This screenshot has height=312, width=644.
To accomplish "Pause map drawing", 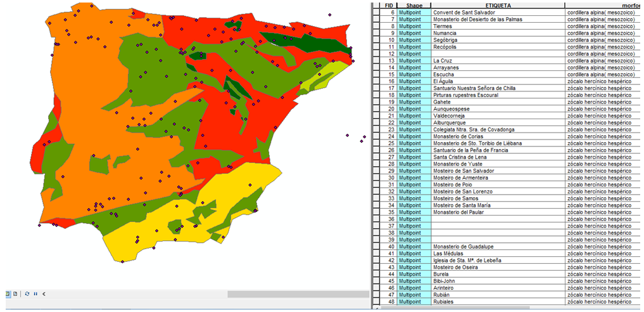I will coord(35,294).
